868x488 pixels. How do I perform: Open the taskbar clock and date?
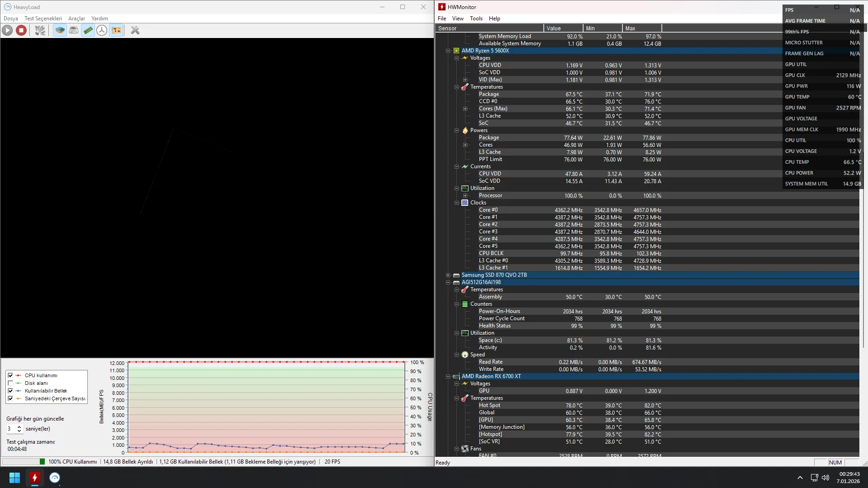pyautogui.click(x=849, y=478)
